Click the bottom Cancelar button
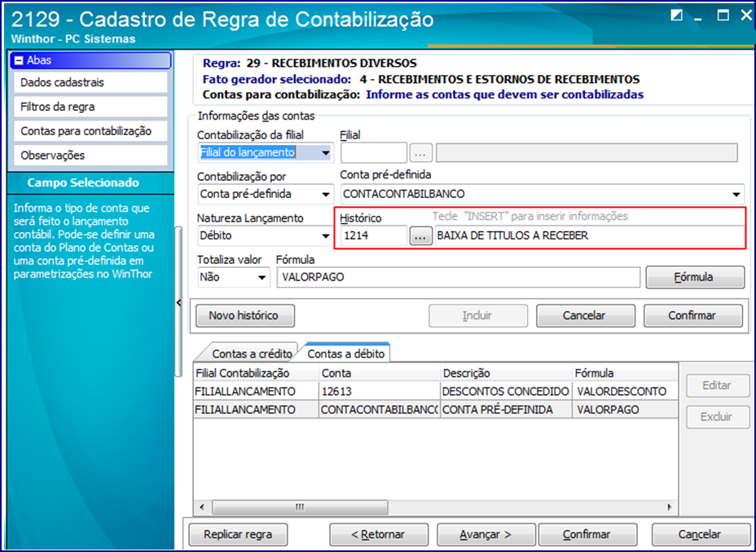 [700, 535]
